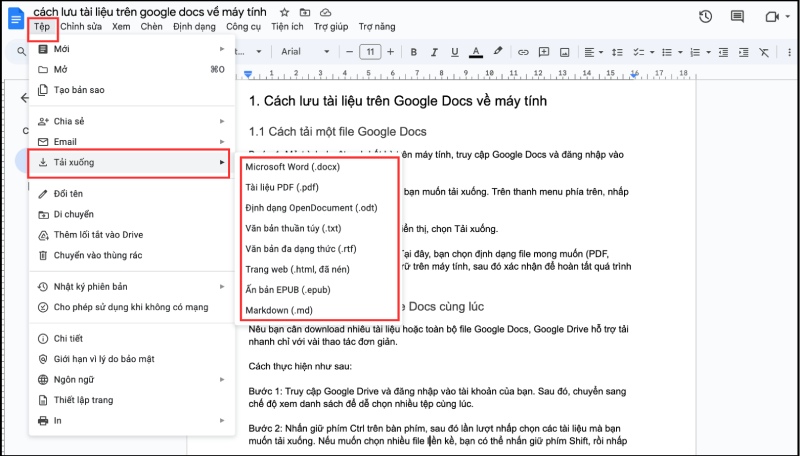Click the increase indent icon
800x456 pixels.
pos(743,52)
